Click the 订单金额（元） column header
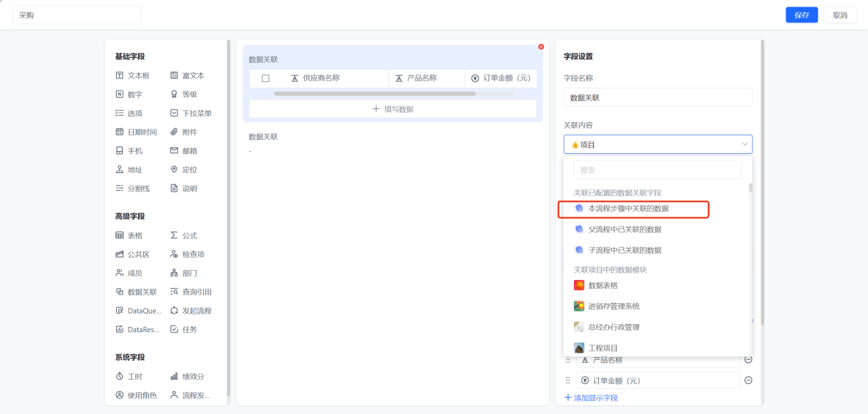This screenshot has height=414, width=868. point(501,78)
